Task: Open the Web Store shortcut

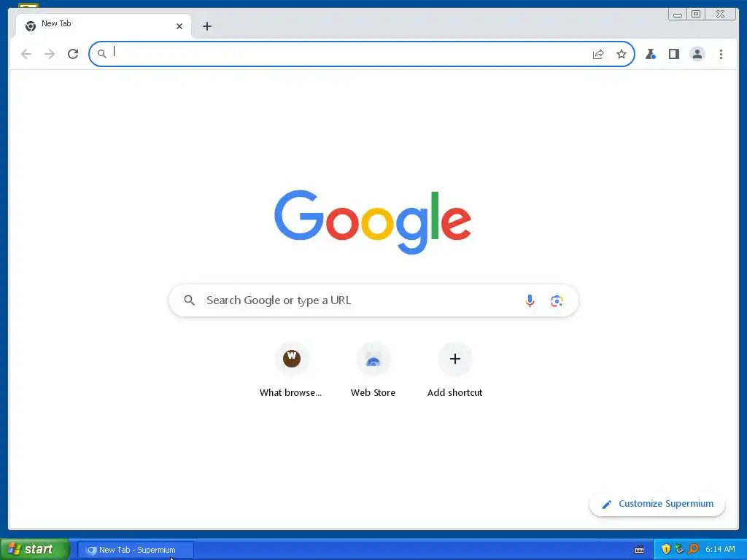Action: pos(373,371)
